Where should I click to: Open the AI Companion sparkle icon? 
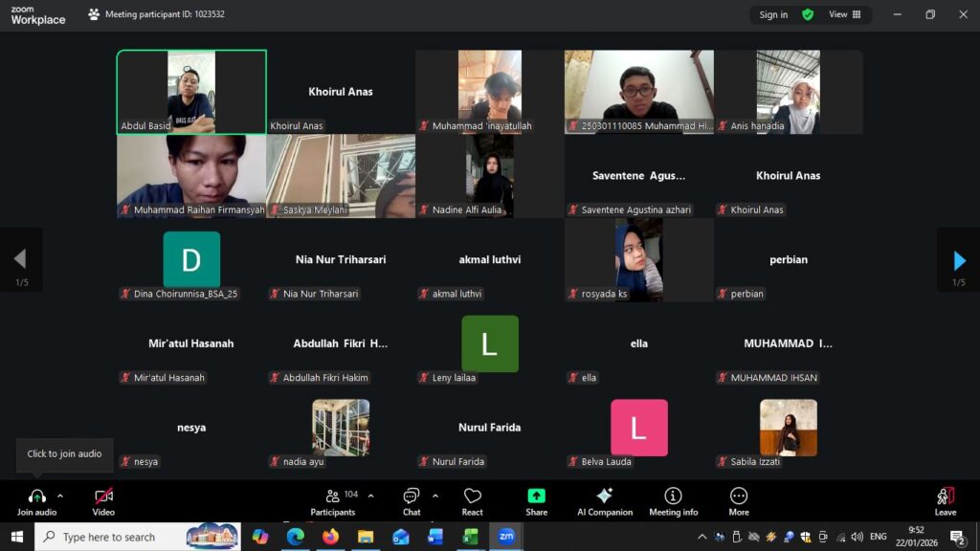[x=604, y=496]
